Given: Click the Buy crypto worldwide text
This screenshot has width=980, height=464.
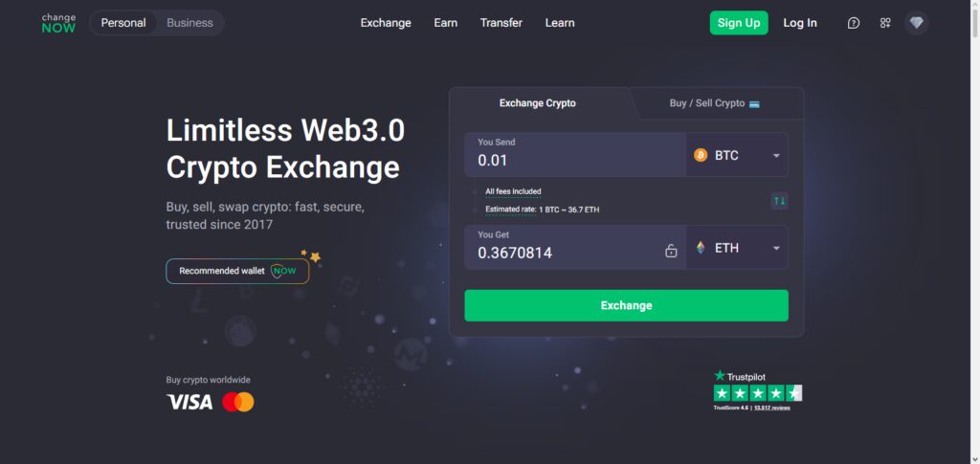Looking at the screenshot, I should tap(208, 380).
